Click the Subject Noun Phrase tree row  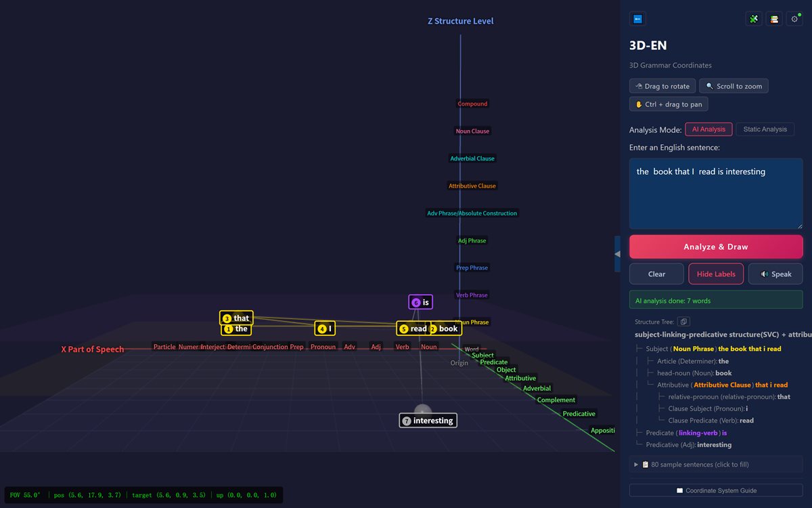tap(714, 349)
